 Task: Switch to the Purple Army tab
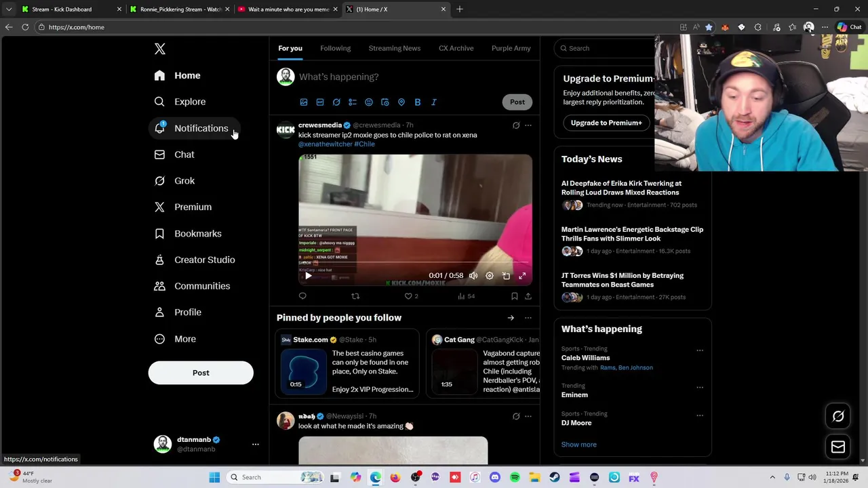pos(511,48)
